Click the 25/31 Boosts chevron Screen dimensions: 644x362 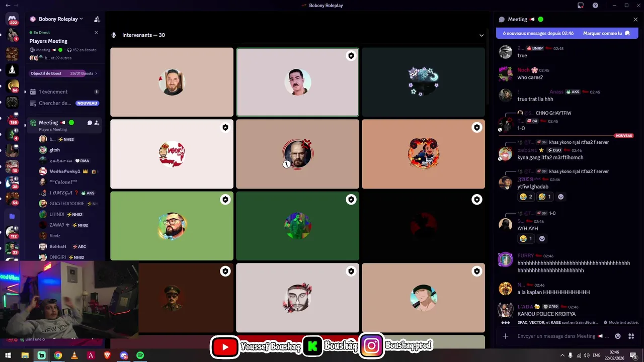tap(96, 73)
